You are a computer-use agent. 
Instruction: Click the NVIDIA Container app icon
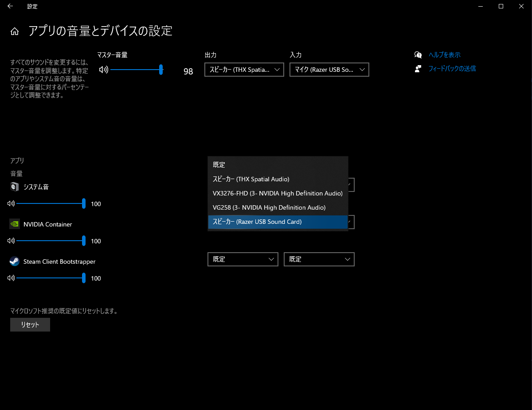[15, 224]
